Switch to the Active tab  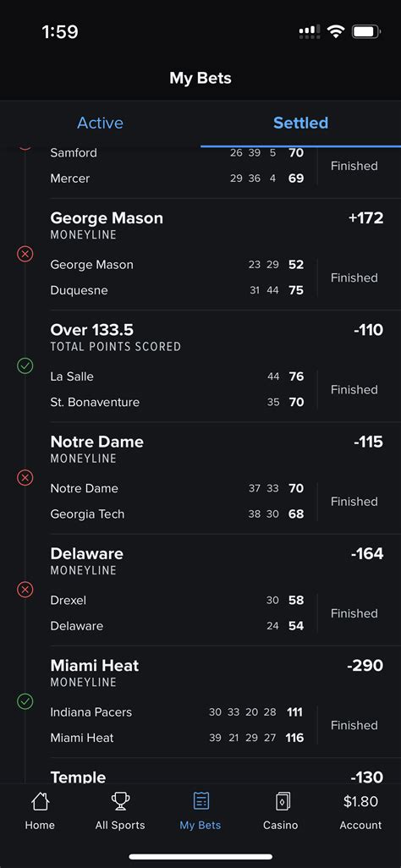pyautogui.click(x=100, y=123)
